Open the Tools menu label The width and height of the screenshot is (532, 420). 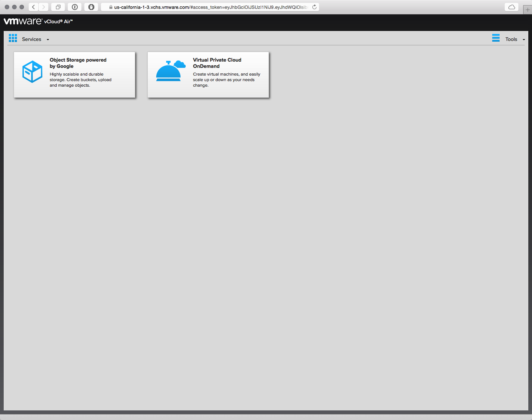tap(511, 39)
